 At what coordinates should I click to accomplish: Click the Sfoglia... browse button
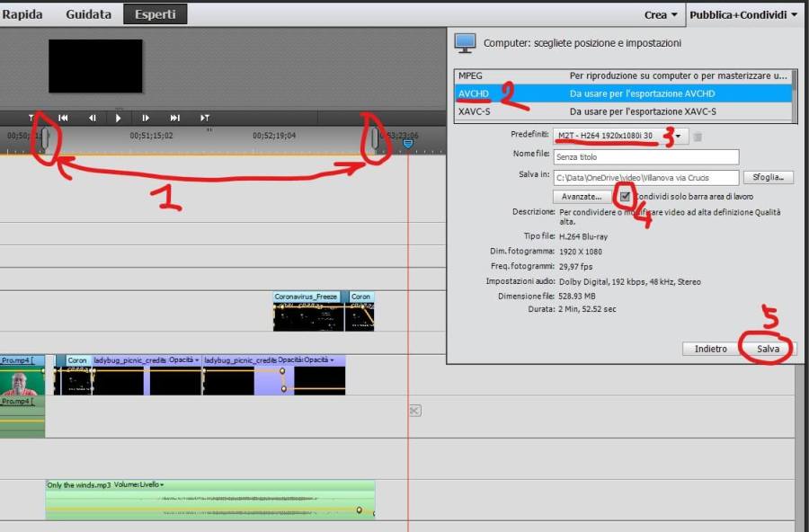tap(769, 178)
